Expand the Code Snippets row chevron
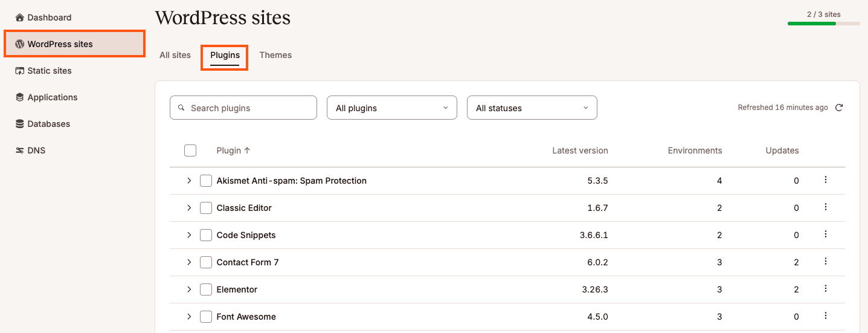This screenshot has height=333, width=868. [x=189, y=235]
